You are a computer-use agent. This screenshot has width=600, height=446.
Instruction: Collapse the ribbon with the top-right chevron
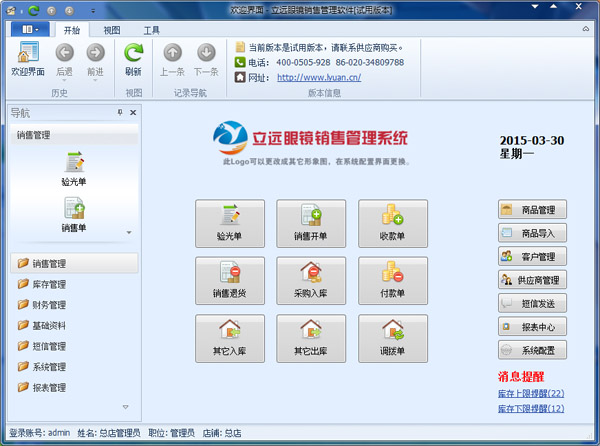(x=585, y=29)
